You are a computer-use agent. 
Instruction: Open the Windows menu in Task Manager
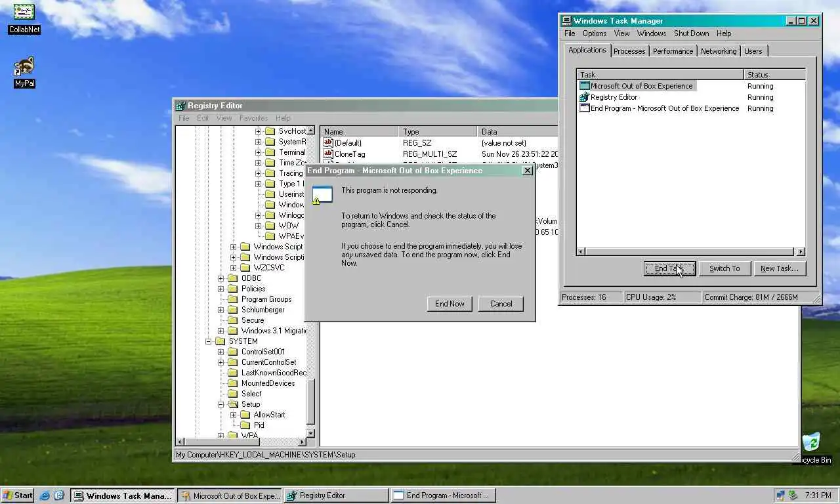pyautogui.click(x=651, y=33)
